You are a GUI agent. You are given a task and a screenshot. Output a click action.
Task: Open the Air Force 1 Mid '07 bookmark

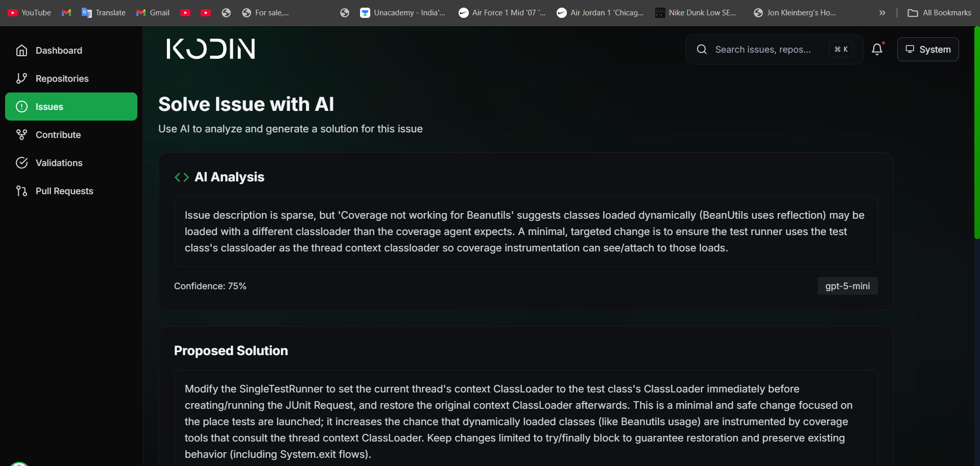pyautogui.click(x=502, y=13)
